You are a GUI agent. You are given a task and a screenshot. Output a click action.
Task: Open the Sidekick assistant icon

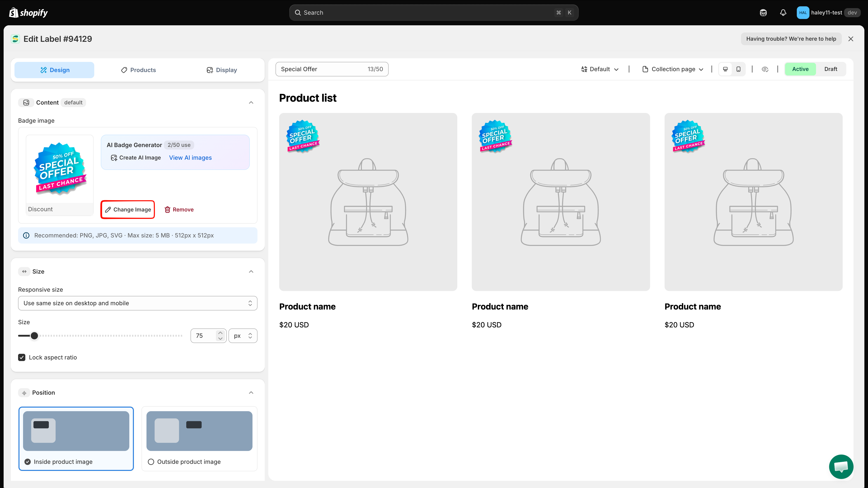pos(763,12)
